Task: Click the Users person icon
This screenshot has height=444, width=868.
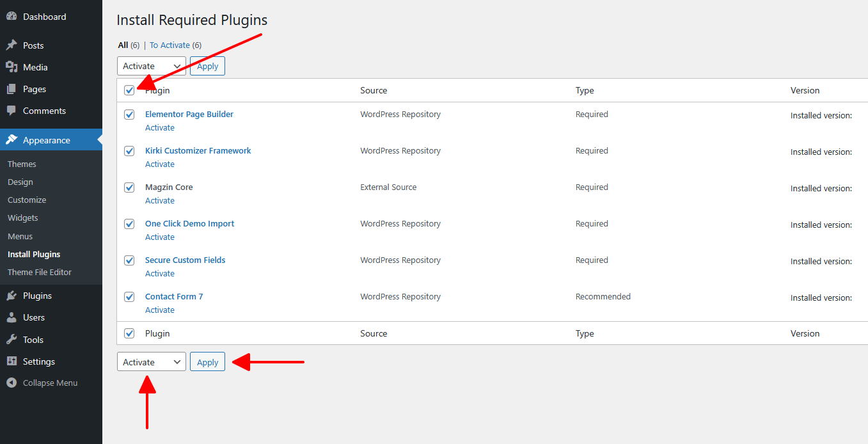Action: pos(12,317)
